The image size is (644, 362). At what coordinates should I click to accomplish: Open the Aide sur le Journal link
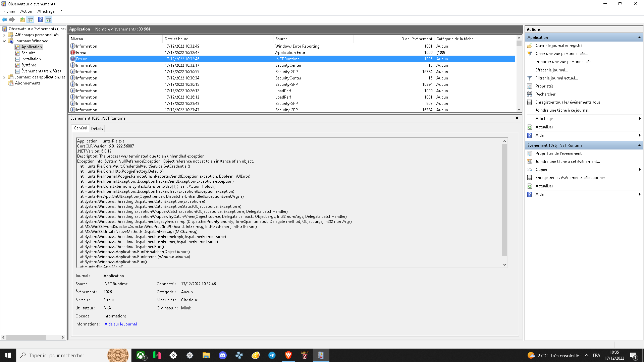click(120, 324)
